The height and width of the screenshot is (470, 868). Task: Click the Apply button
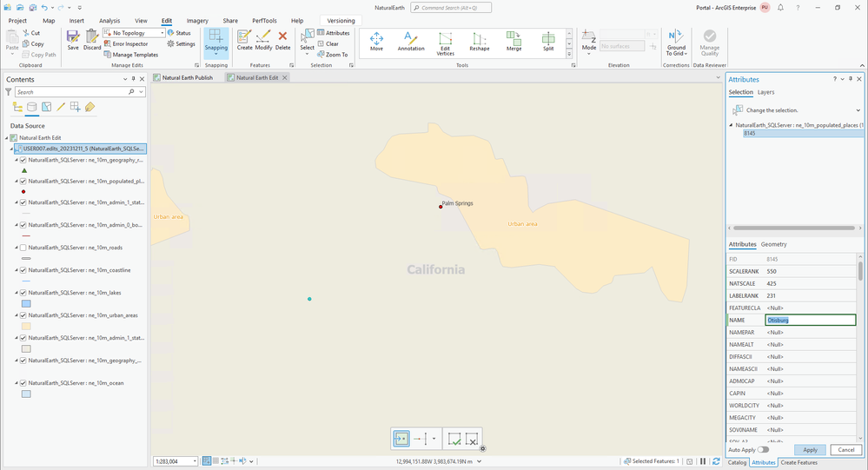click(x=810, y=450)
